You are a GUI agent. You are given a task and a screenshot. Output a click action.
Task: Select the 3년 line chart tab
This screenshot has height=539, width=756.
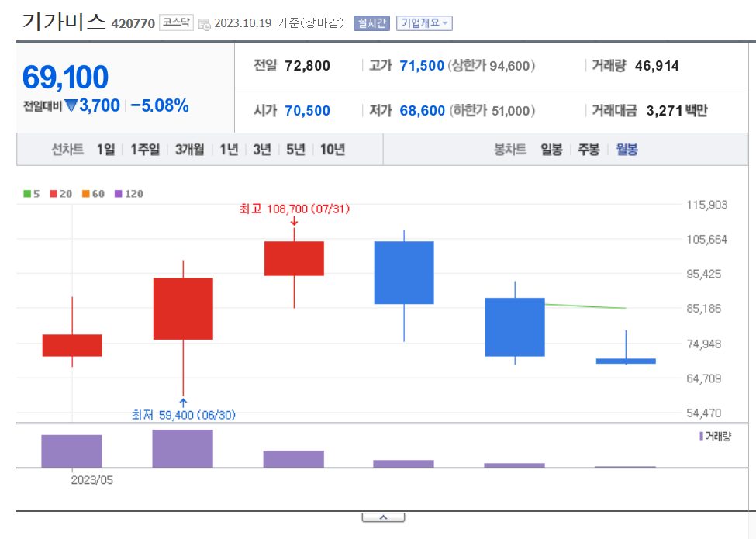click(x=262, y=150)
